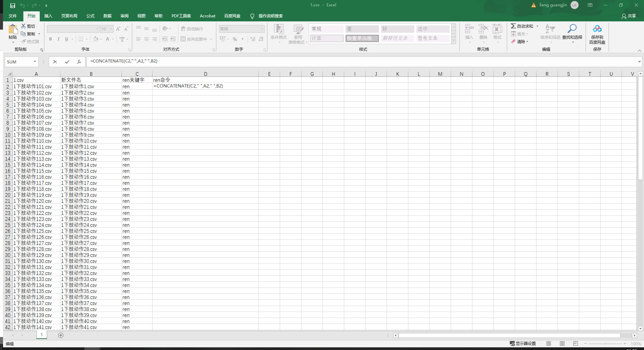Switch to the Insert (插入) tab

tap(48, 16)
